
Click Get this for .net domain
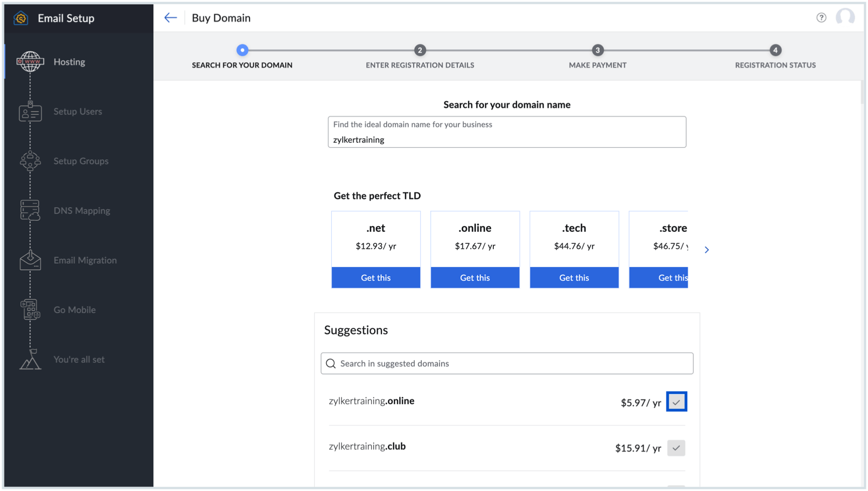coord(376,278)
